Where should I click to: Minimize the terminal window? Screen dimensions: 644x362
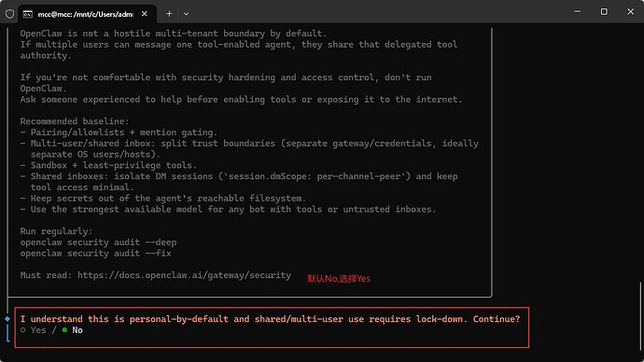pos(578,12)
